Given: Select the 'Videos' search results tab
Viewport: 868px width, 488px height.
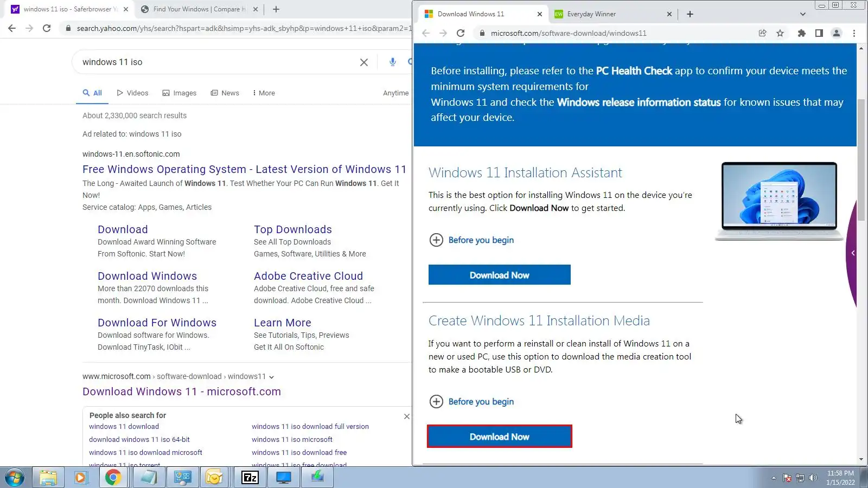Looking at the screenshot, I should 132,93.
